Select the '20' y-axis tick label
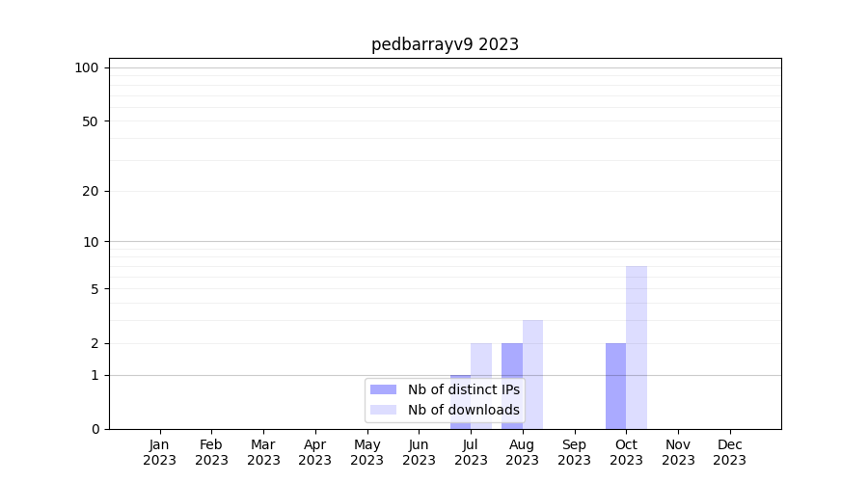868x482 pixels. pos(91,191)
